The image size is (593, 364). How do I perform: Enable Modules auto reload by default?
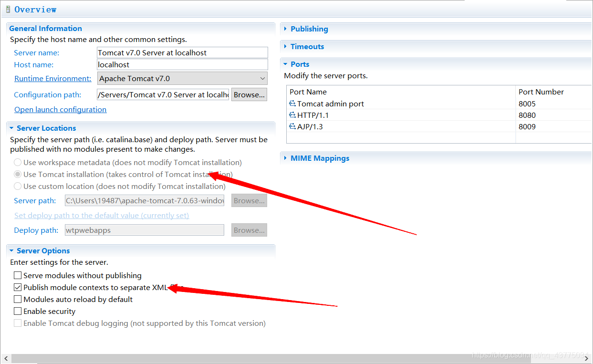pos(18,299)
